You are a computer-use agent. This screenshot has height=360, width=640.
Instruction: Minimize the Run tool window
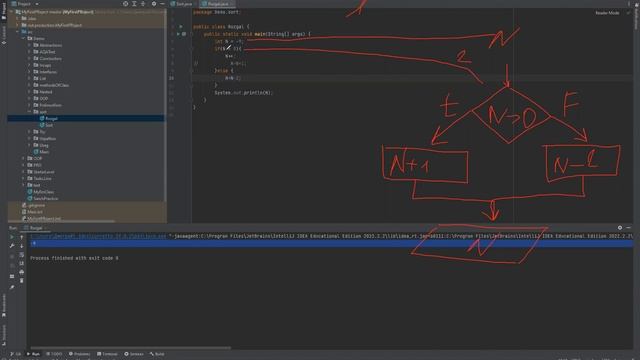pyautogui.click(x=629, y=228)
